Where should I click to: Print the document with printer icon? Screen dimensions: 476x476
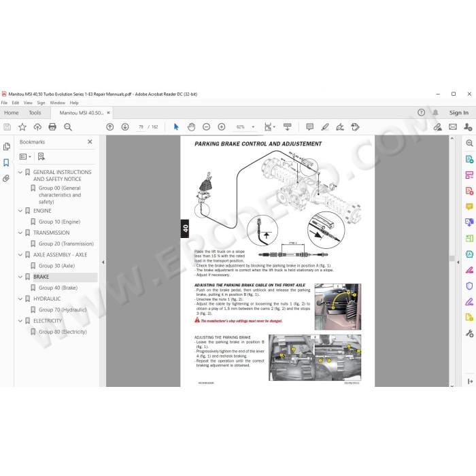pyautogui.click(x=52, y=127)
